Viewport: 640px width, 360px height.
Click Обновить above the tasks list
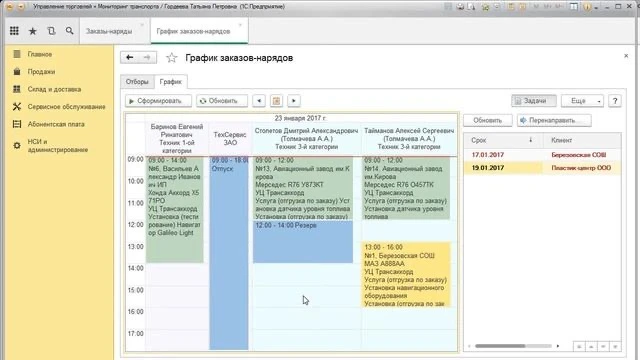coord(488,120)
